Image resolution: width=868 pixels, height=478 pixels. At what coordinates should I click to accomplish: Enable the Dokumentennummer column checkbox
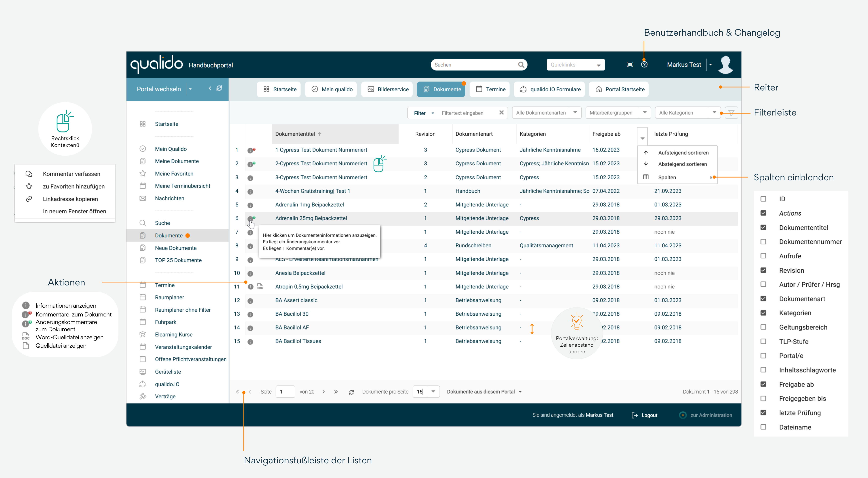tap(763, 242)
